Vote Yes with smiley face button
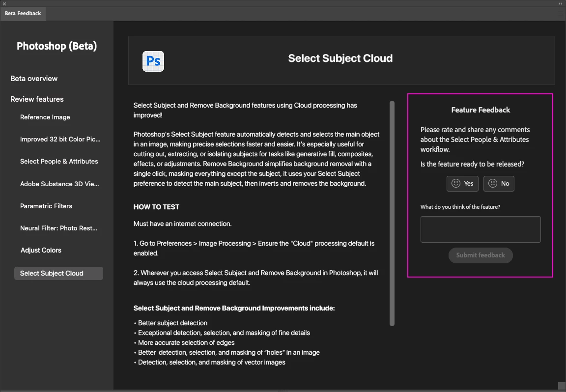Image resolution: width=566 pixels, height=392 pixels. (462, 183)
